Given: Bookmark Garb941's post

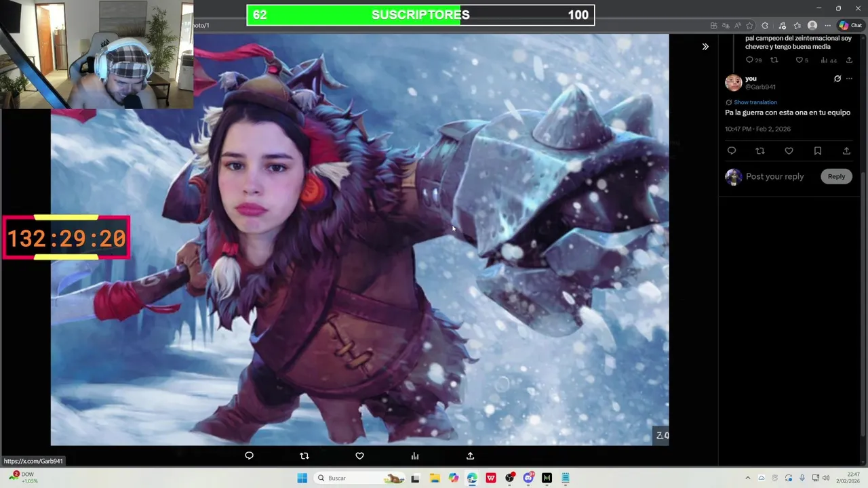Looking at the screenshot, I should pyautogui.click(x=818, y=151).
